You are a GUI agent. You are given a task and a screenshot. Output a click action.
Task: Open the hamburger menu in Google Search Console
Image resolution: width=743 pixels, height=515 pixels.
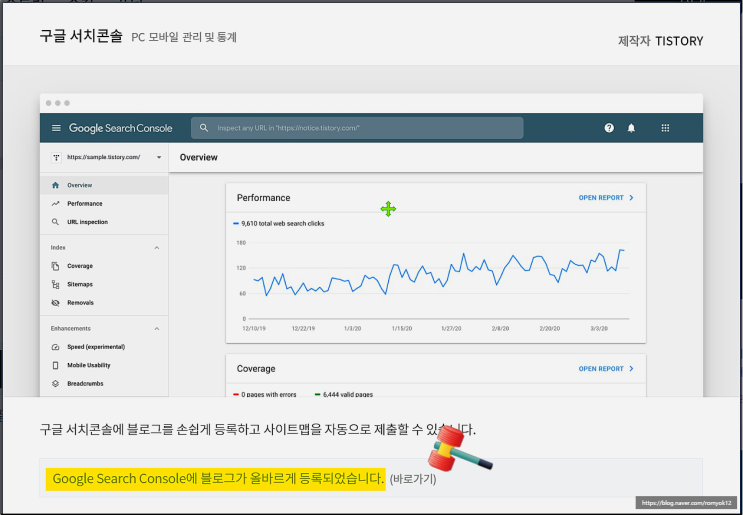(56, 128)
